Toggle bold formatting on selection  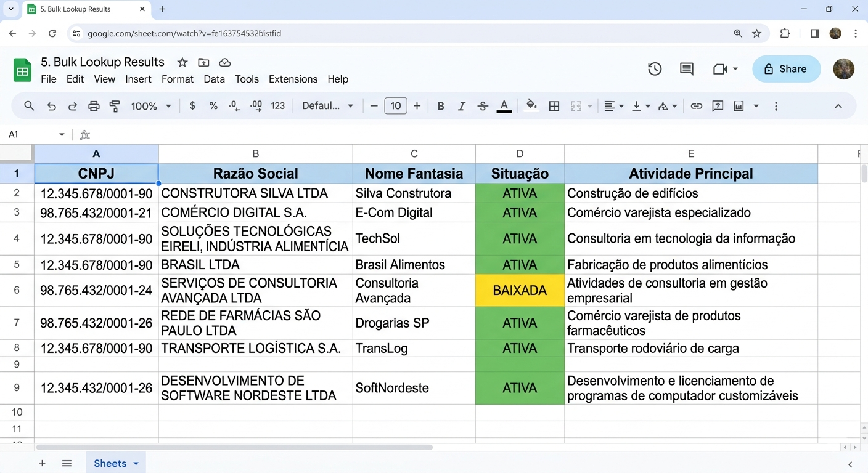click(x=441, y=105)
